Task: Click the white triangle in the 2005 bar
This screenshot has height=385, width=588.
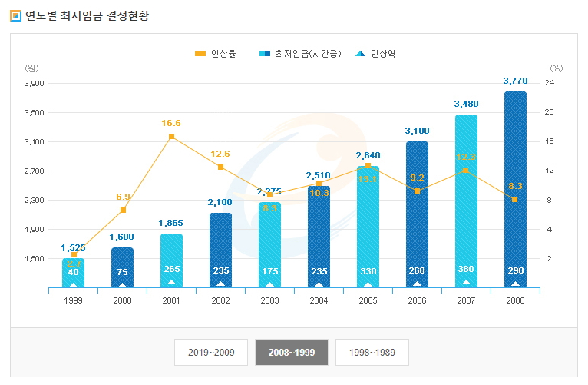Action: coord(368,284)
